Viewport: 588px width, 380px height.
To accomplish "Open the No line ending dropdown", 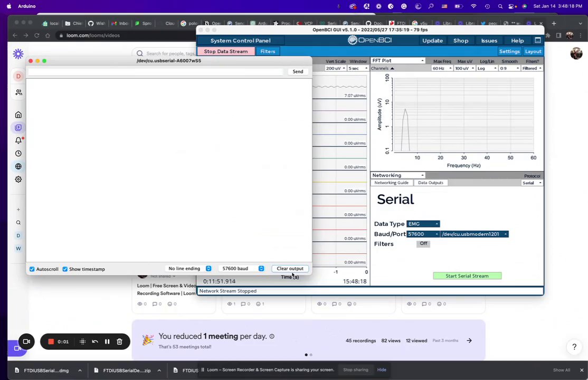I will (189, 269).
